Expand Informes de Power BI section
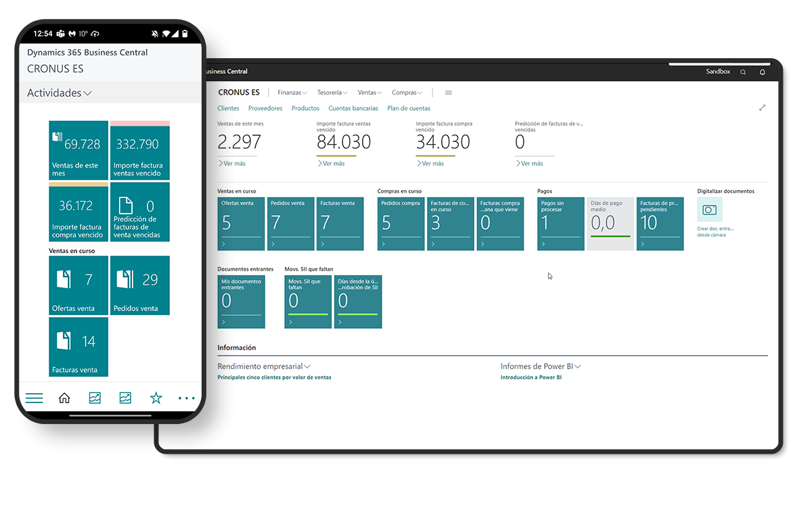This screenshot has width=812, height=512. (541, 367)
